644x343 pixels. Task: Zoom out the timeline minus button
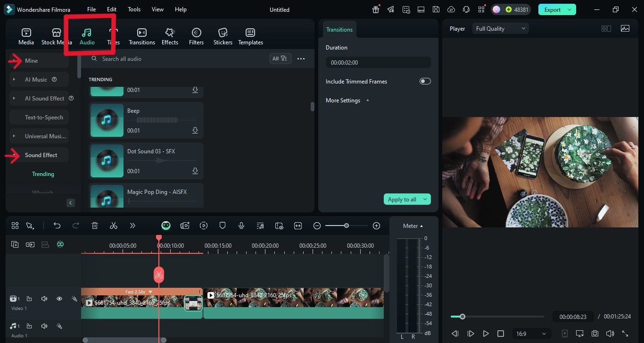coord(317,226)
